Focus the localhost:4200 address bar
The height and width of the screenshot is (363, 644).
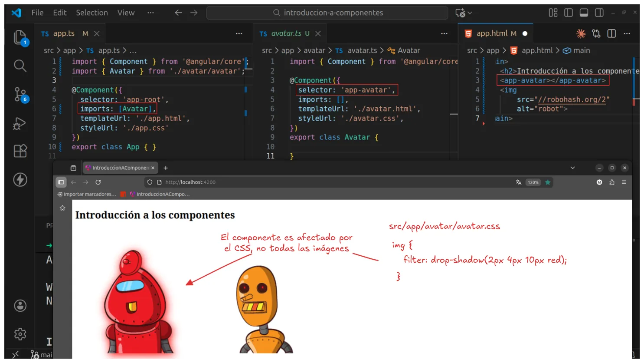point(304,182)
